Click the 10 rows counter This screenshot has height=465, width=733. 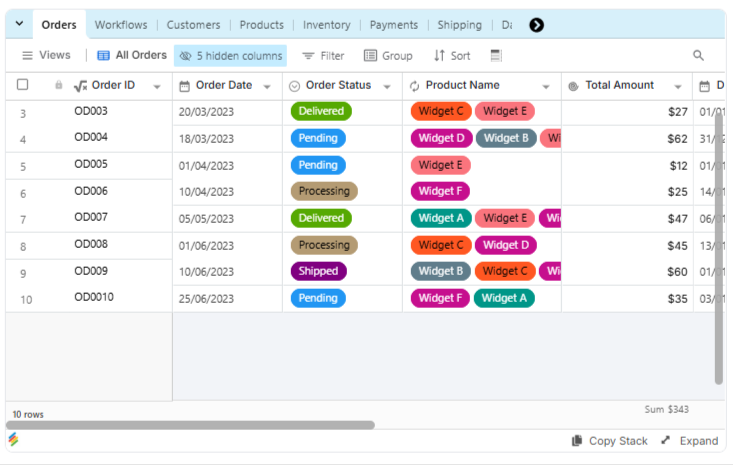(x=28, y=415)
